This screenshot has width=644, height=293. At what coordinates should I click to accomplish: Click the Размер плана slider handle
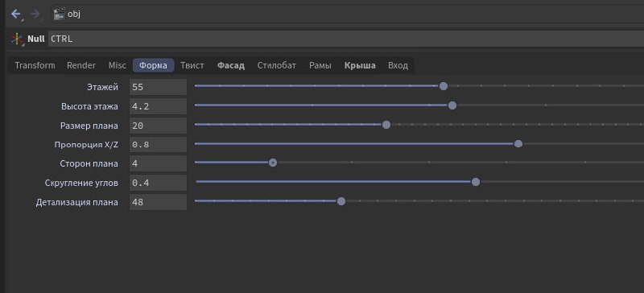[386, 125]
